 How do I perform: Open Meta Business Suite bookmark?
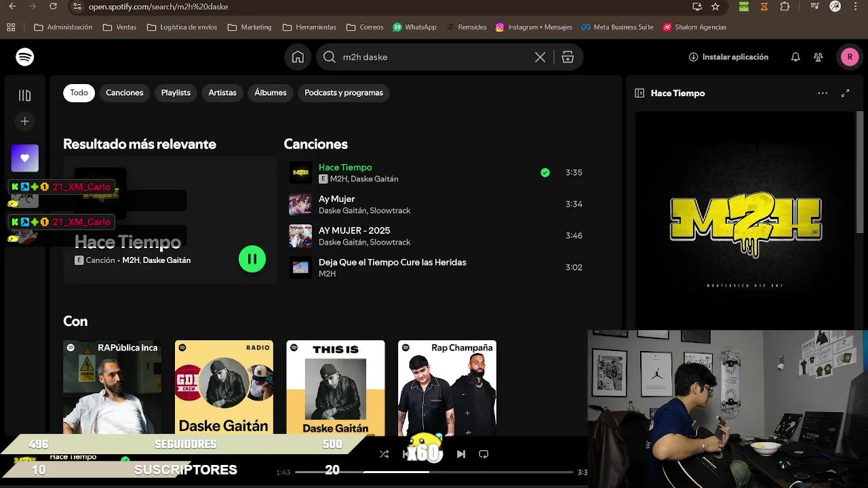pos(617,27)
